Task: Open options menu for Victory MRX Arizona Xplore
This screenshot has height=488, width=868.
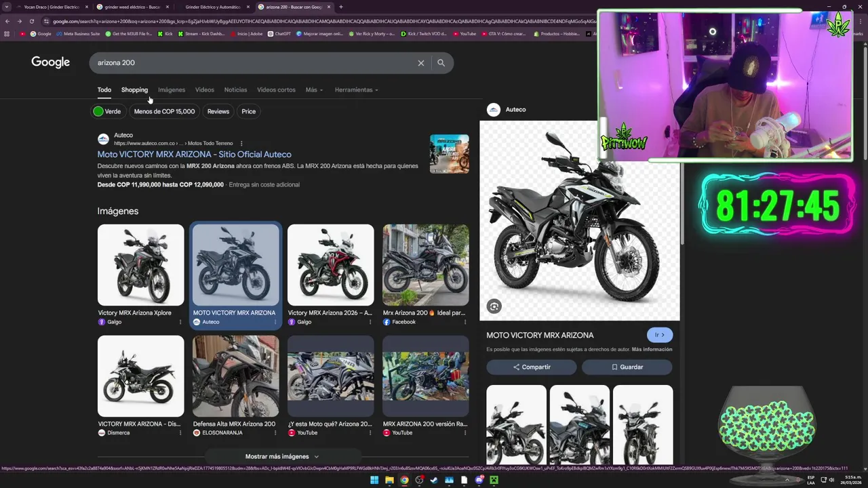Action: [x=180, y=322]
